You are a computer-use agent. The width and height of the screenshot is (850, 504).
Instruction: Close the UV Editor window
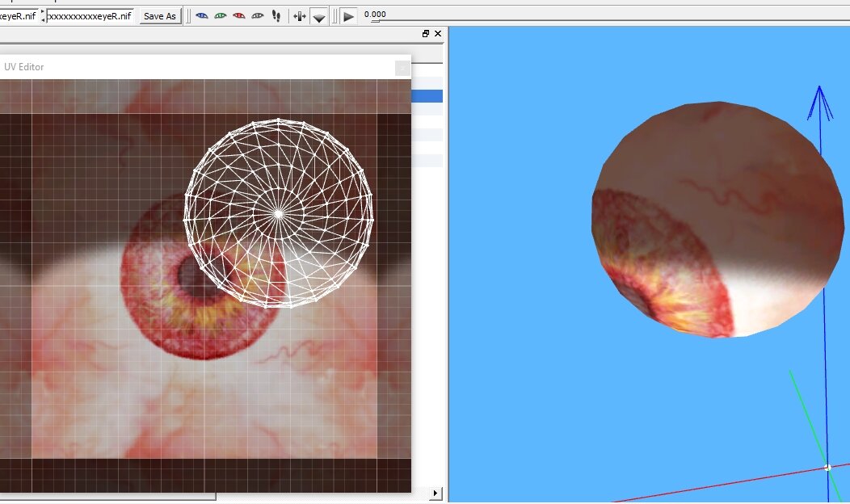(x=402, y=68)
